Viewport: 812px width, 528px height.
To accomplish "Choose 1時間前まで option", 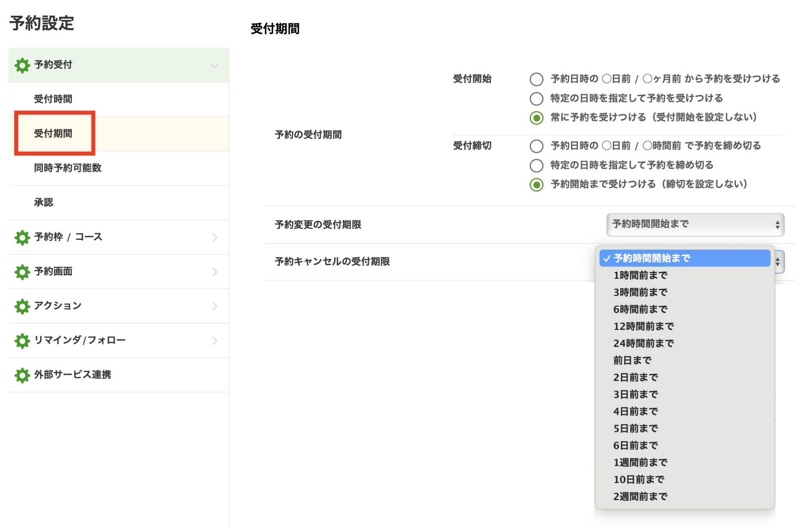I will click(x=684, y=275).
